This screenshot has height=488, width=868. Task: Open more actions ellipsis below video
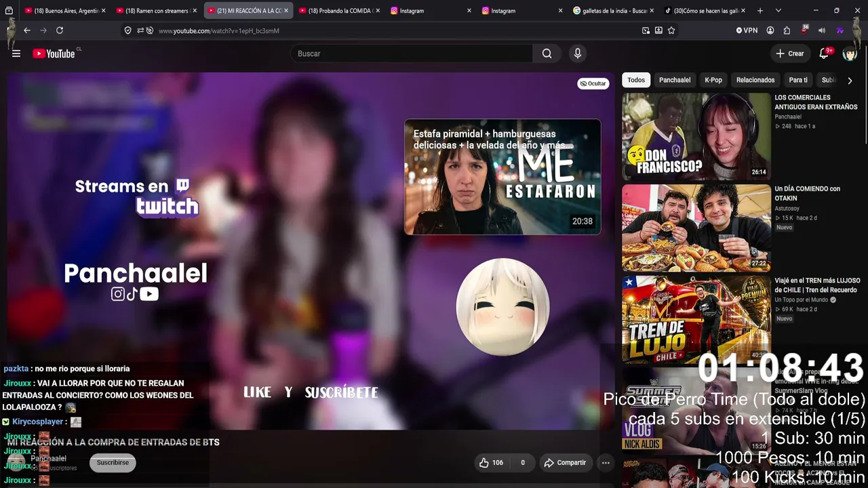tap(606, 463)
